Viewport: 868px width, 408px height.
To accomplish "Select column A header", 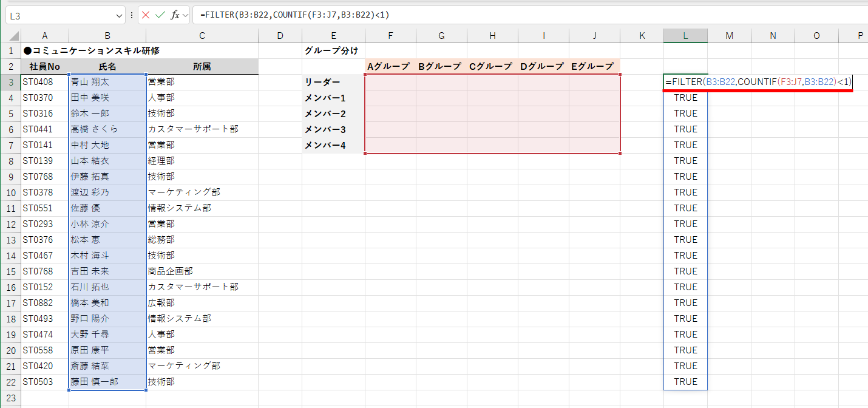I will (x=44, y=35).
